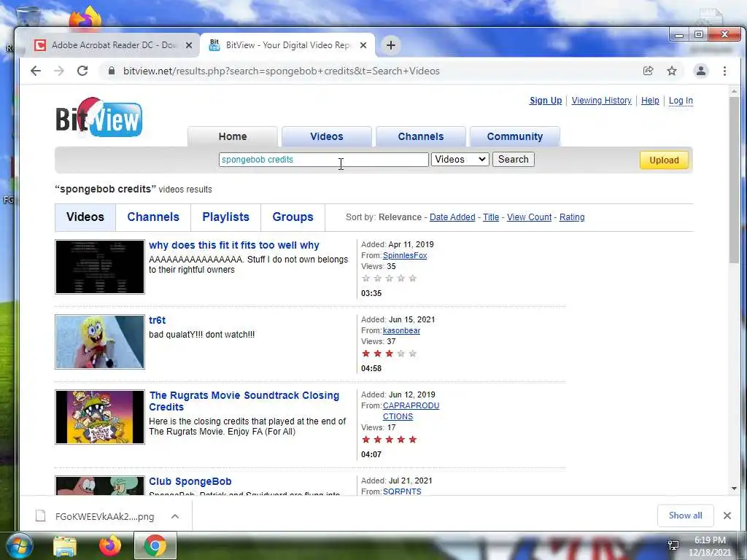
Task: Open 'why does this fit it fits too well why'
Action: [234, 245]
